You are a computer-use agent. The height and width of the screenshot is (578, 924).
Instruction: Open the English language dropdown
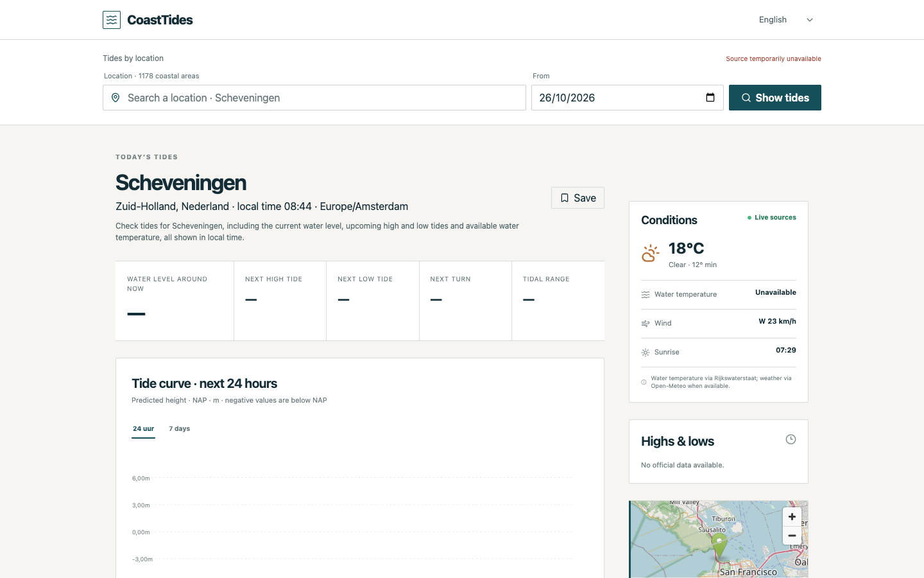785,20
